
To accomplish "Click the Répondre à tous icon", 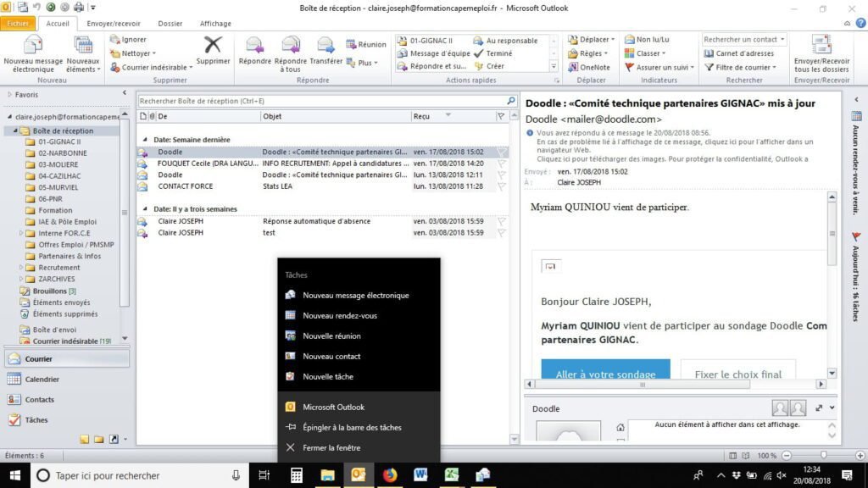I will click(x=291, y=51).
